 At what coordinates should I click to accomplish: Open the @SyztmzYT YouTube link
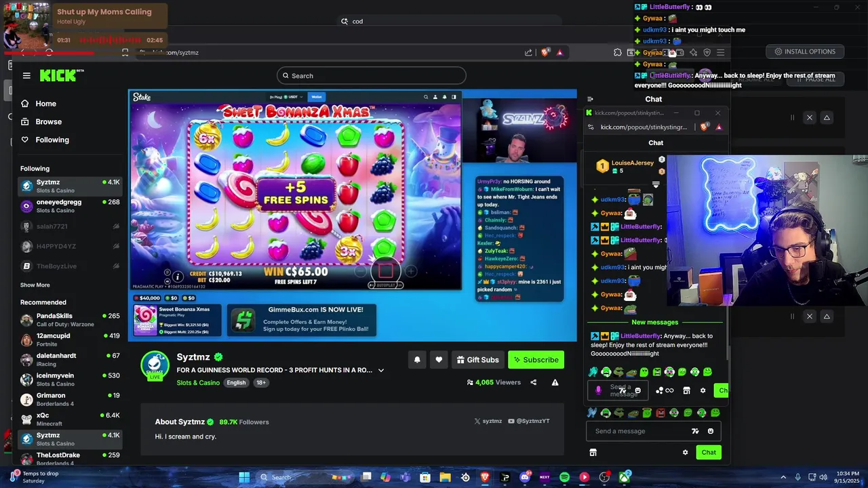coord(529,421)
